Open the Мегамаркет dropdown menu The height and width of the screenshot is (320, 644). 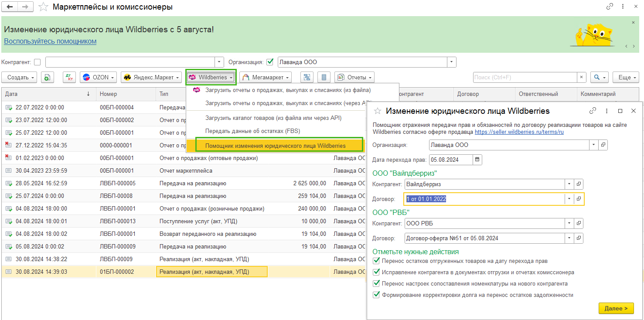pos(266,77)
